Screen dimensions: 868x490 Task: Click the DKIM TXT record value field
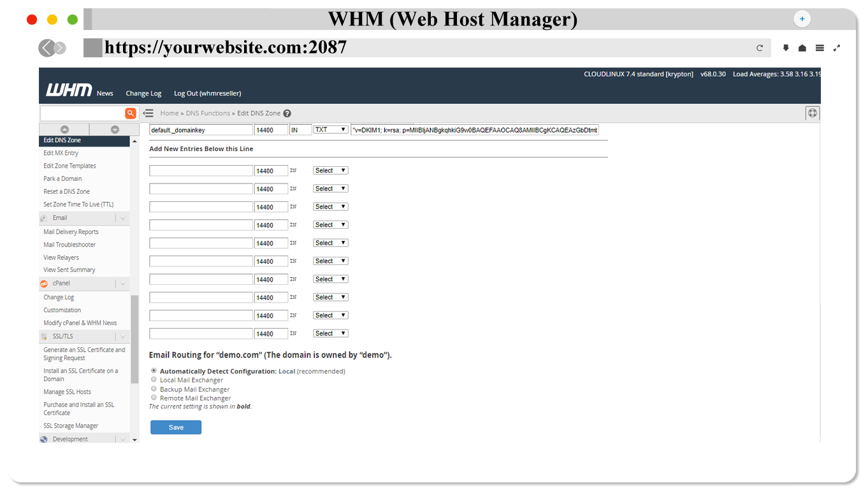pos(475,129)
